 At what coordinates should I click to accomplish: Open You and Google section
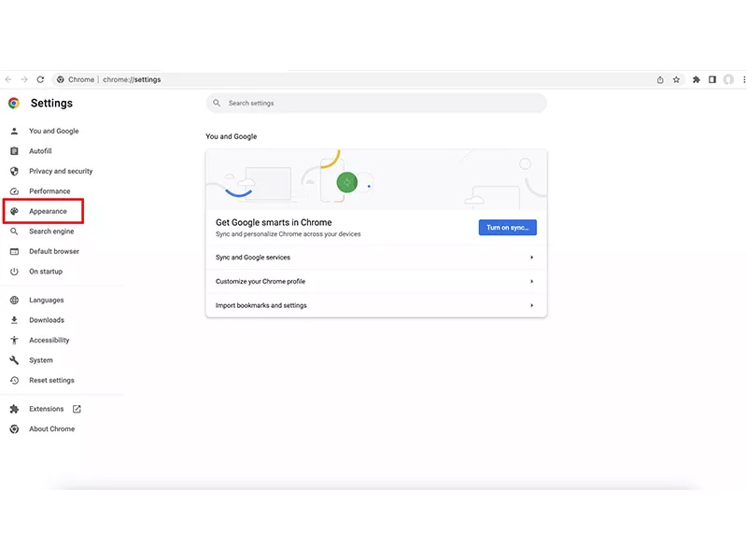[54, 131]
